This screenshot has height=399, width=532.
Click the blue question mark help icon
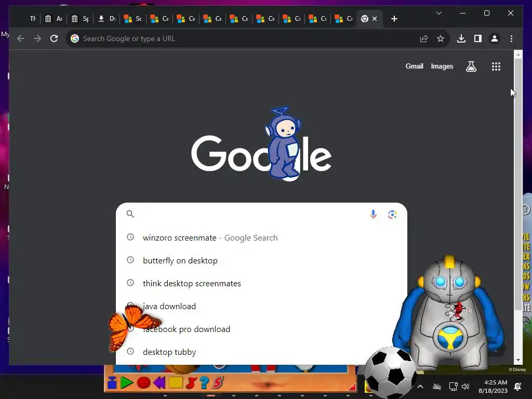(x=204, y=383)
